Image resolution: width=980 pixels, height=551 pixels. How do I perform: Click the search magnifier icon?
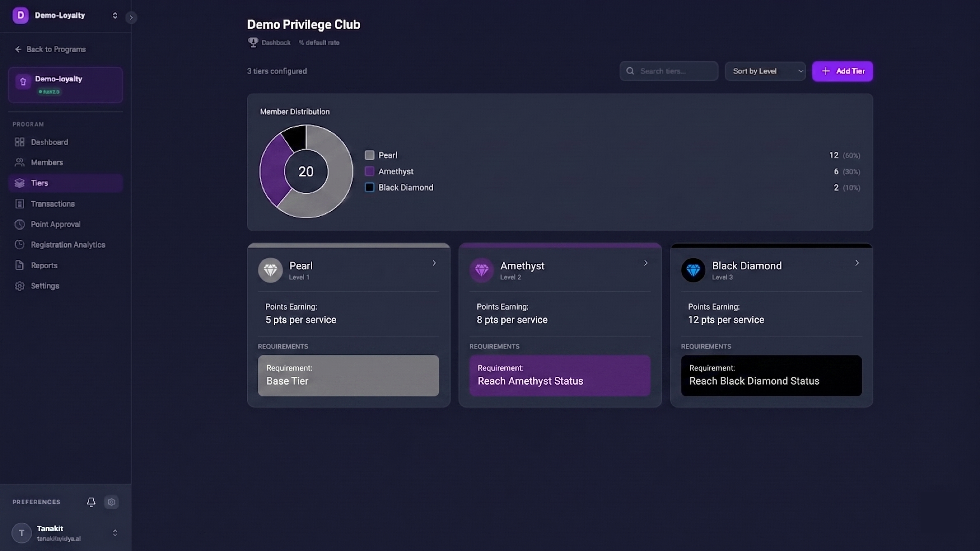coord(630,71)
